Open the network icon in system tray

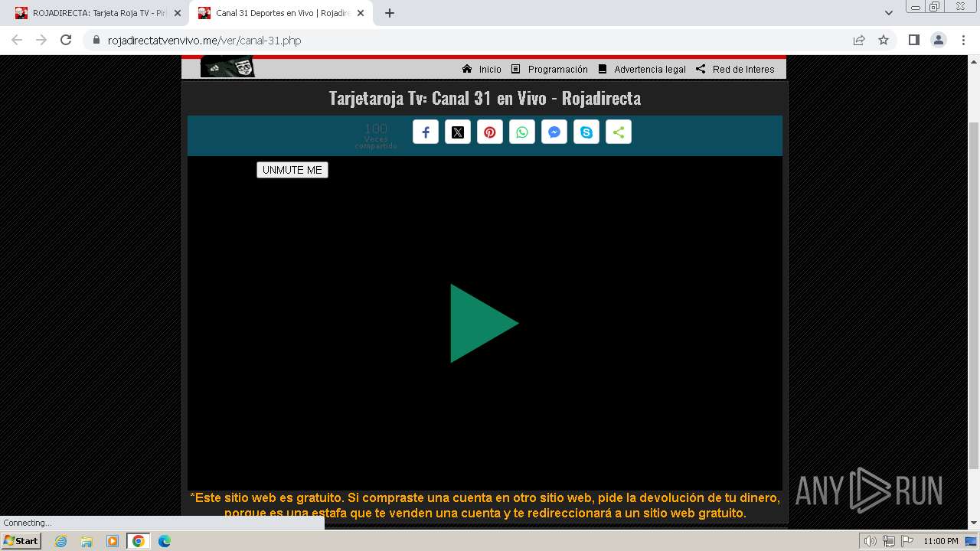click(888, 541)
